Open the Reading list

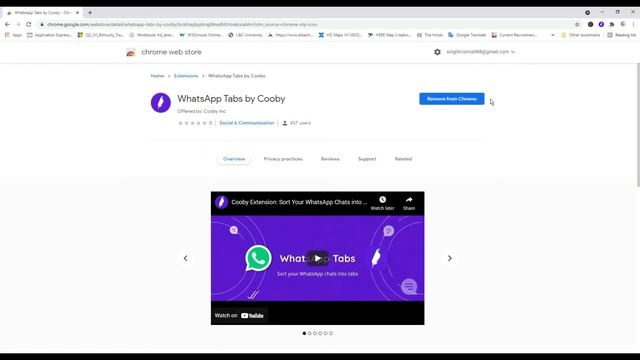[621, 35]
